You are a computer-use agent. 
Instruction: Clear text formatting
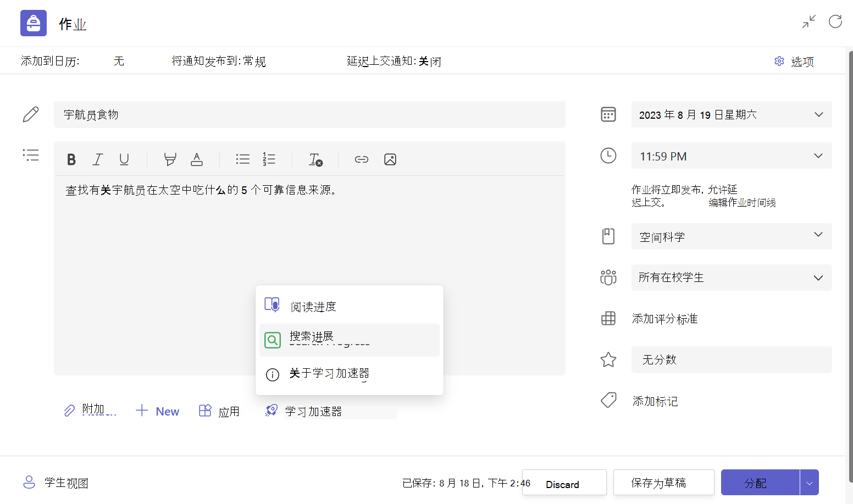coord(315,159)
